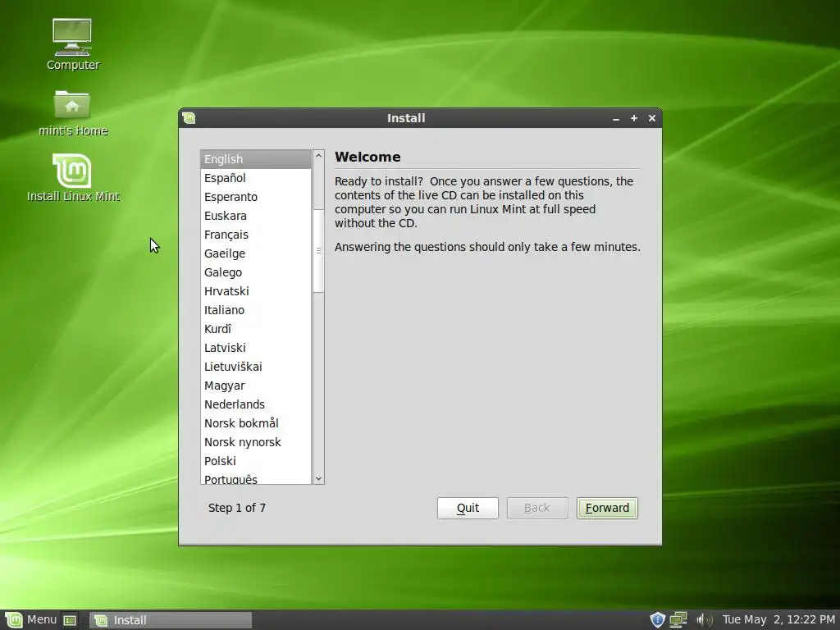Viewport: 840px width, 630px height.
Task: Select Italiano in the language list
Action: point(256,309)
